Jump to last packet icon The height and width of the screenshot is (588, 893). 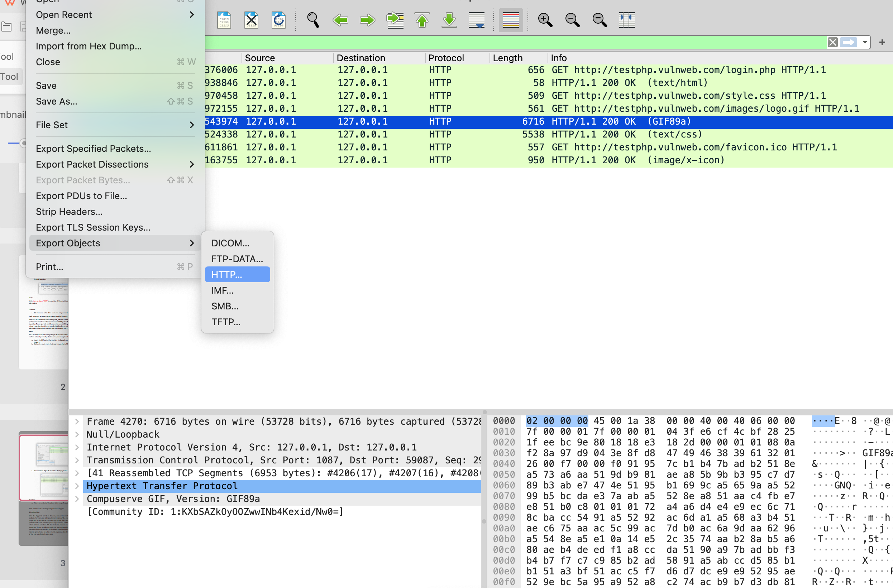click(449, 20)
